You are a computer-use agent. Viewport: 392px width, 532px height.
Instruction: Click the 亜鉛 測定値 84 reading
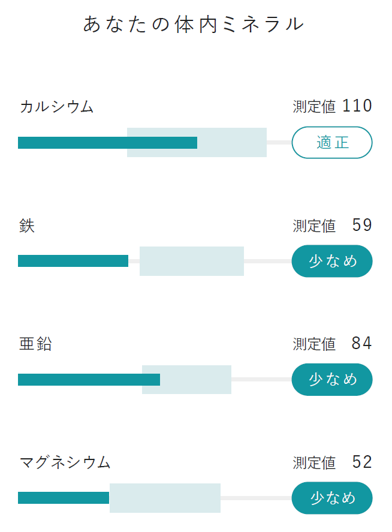point(333,344)
